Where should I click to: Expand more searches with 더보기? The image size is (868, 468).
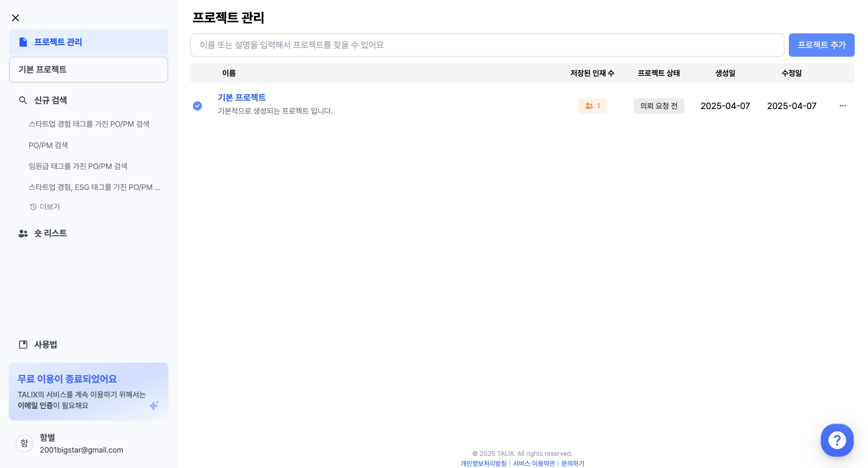point(50,207)
